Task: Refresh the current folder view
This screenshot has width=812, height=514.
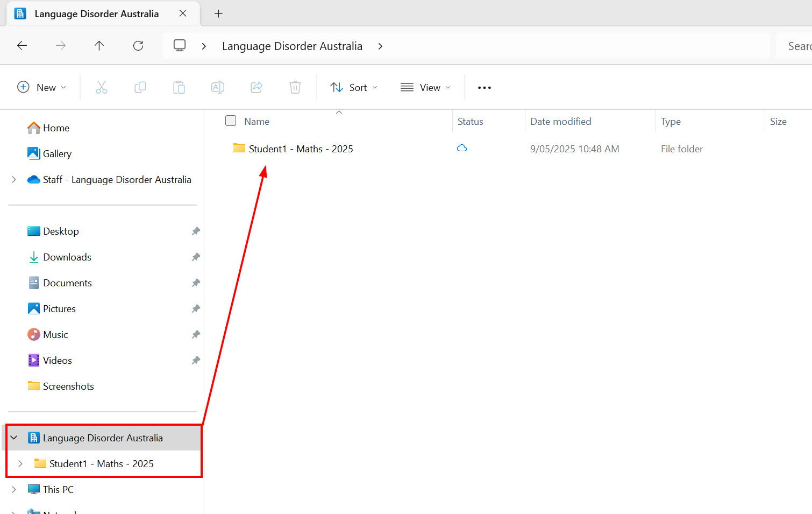Action: tap(138, 46)
